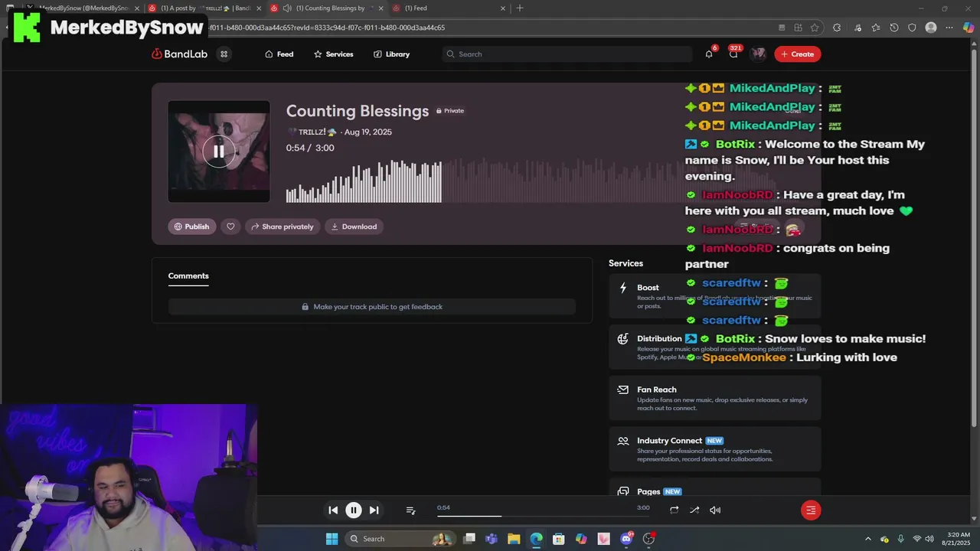Switch to the MerkedBySnow X browser tab
The image size is (980, 551).
point(80,8)
